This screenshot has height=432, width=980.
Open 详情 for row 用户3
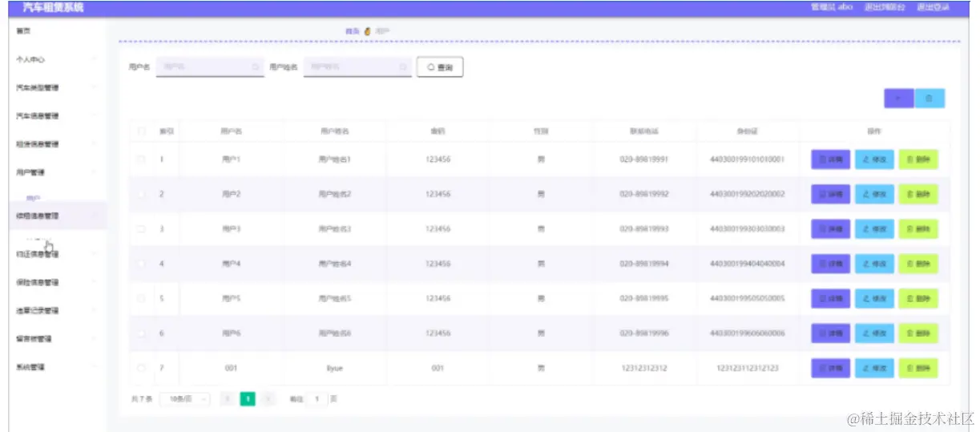click(x=831, y=229)
